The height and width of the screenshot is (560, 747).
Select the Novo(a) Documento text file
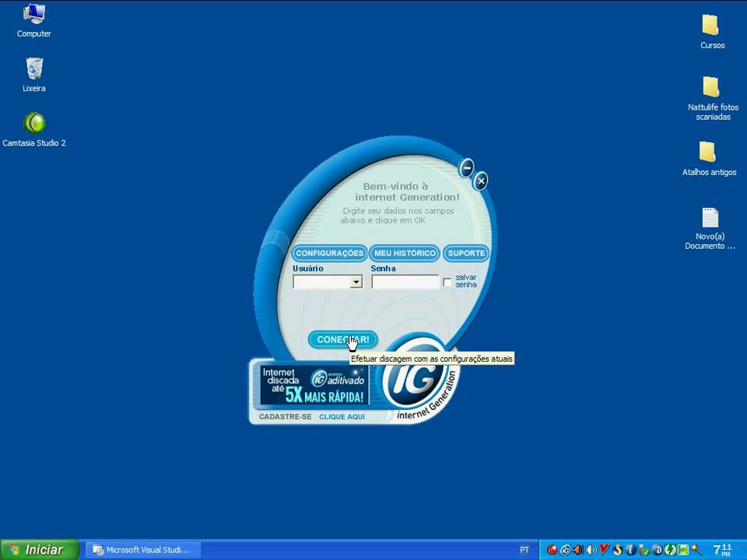[x=710, y=229]
